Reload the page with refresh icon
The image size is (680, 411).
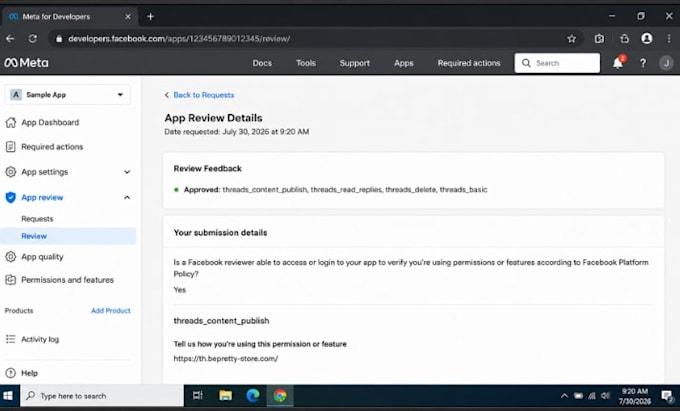click(33, 39)
